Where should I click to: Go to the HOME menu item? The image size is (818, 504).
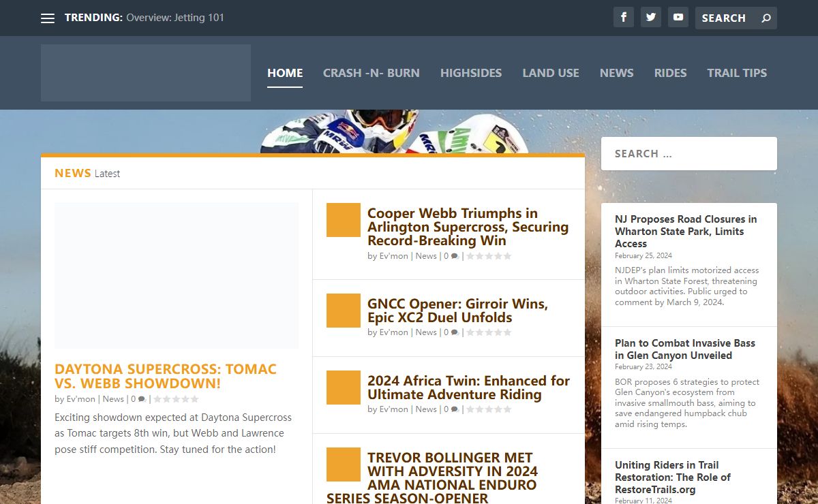click(285, 73)
